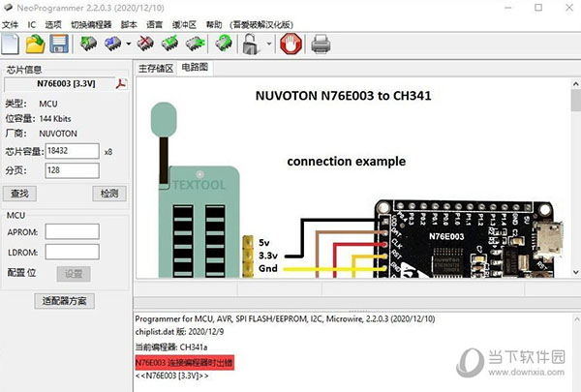Click the chip size field showing 18432
This screenshot has width=581, height=392.
click(73, 151)
